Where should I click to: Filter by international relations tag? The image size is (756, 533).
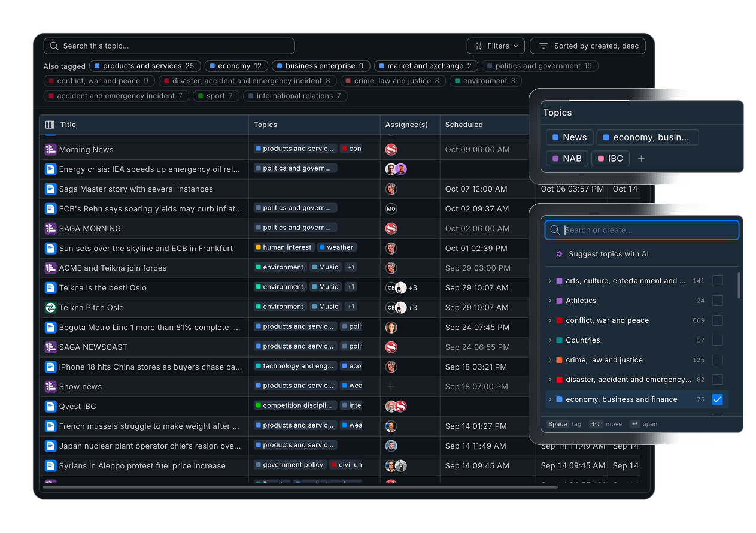point(295,96)
